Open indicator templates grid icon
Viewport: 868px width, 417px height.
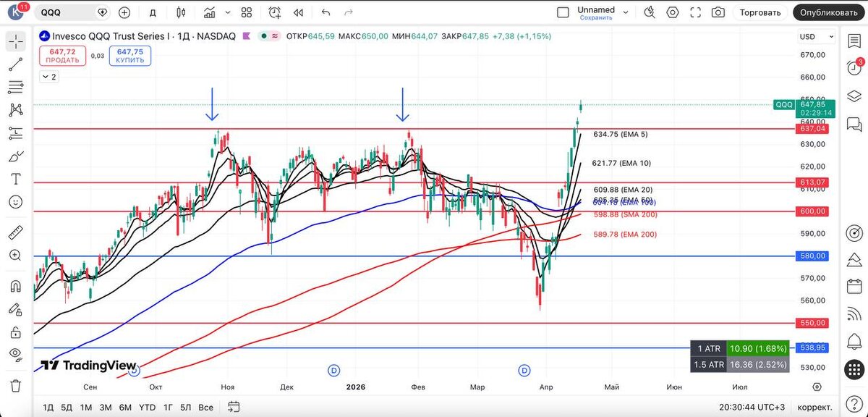[x=247, y=12]
